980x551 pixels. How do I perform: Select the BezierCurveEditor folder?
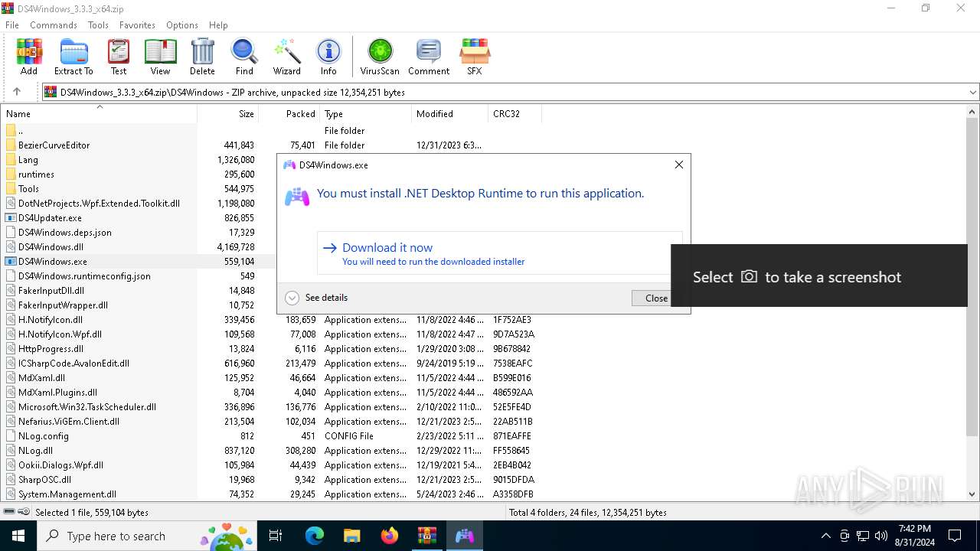[54, 145]
